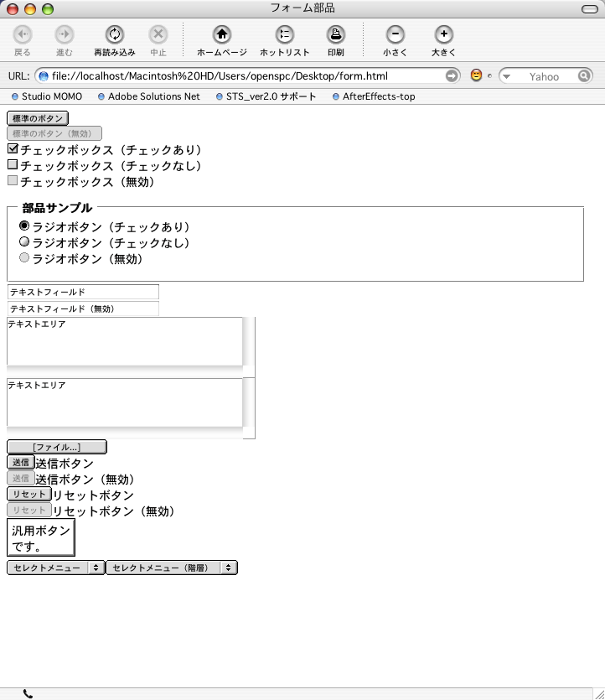Focus the テキストフィールド input

coord(83,292)
